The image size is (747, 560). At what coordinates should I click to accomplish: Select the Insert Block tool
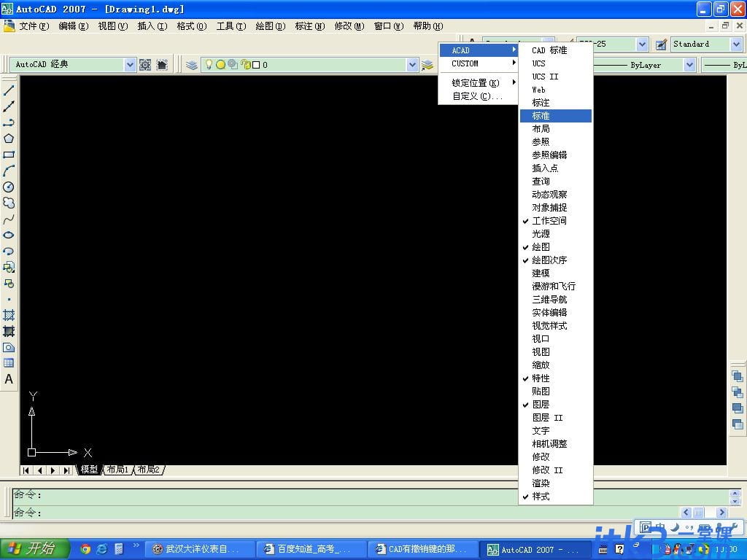[x=9, y=267]
